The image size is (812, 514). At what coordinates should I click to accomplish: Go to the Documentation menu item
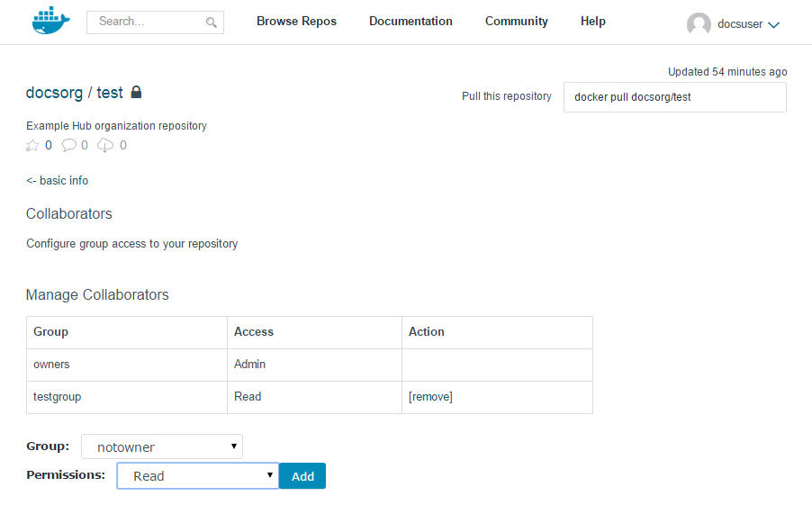(x=411, y=22)
